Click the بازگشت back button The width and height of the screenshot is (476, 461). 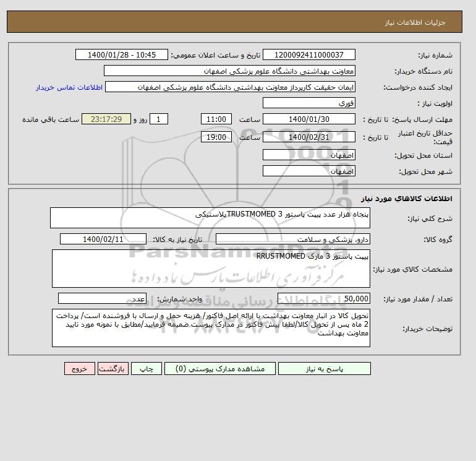tap(113, 368)
